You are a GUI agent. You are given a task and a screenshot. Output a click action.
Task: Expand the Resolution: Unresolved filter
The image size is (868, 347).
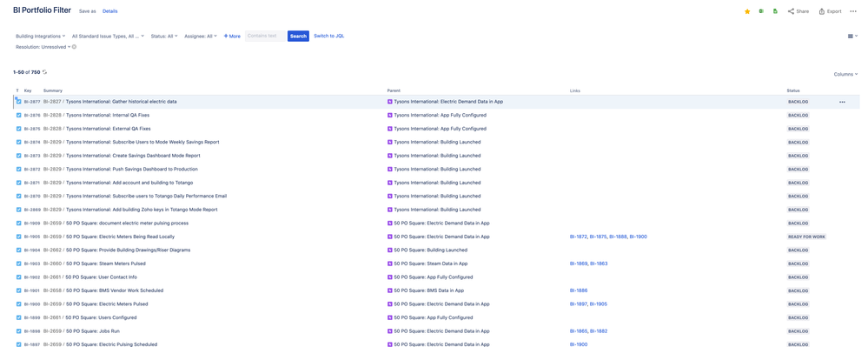[x=43, y=47]
